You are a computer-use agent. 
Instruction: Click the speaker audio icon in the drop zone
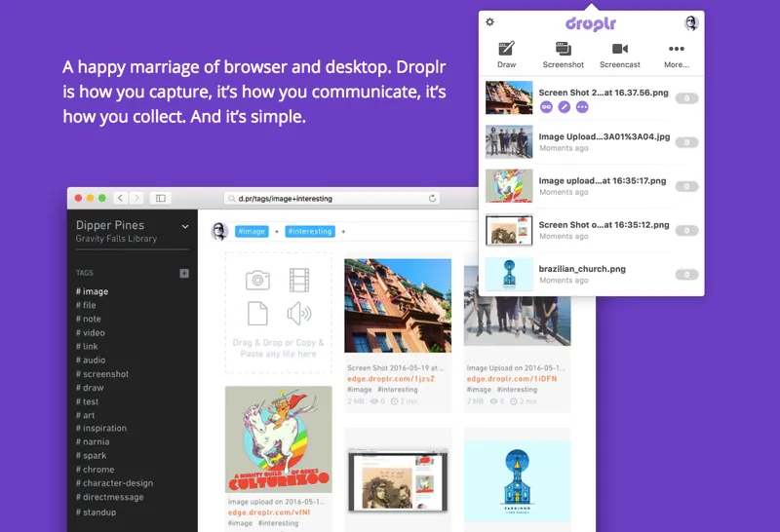pyautogui.click(x=299, y=314)
